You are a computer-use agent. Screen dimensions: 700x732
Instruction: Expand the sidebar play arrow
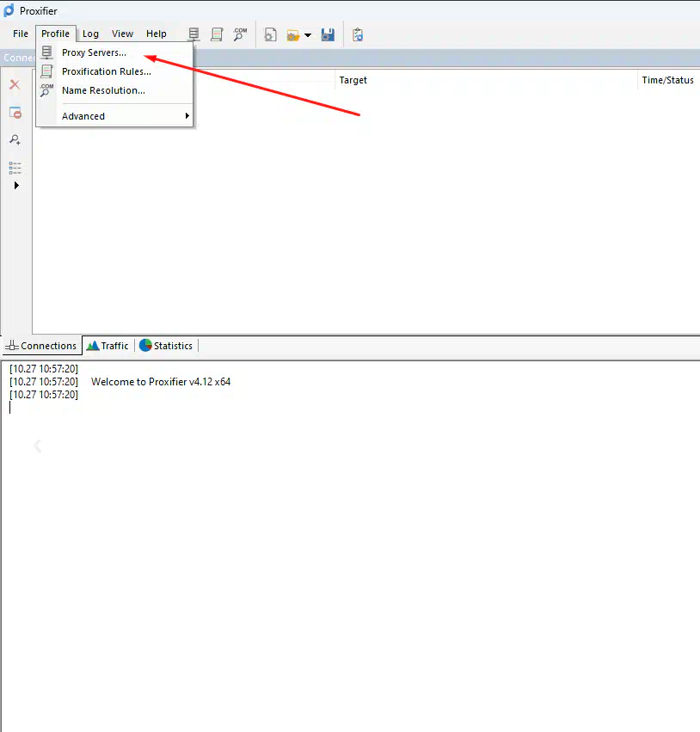click(x=16, y=185)
